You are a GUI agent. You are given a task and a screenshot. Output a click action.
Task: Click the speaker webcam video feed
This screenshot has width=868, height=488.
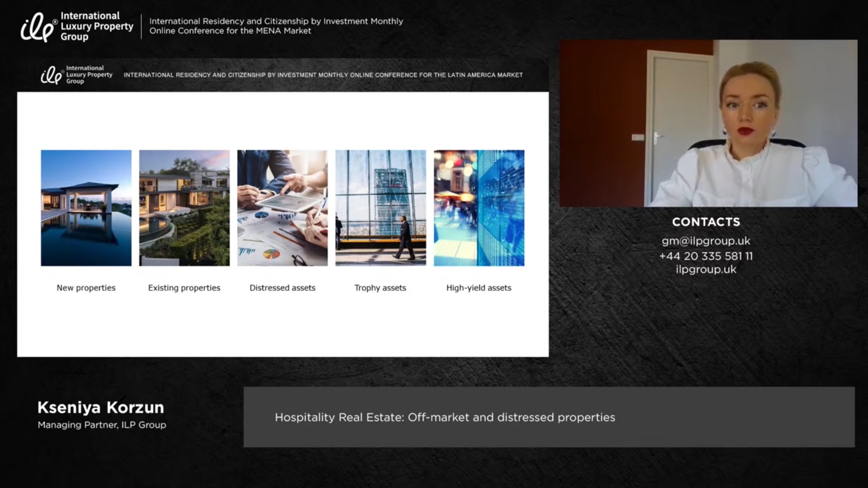point(708,123)
